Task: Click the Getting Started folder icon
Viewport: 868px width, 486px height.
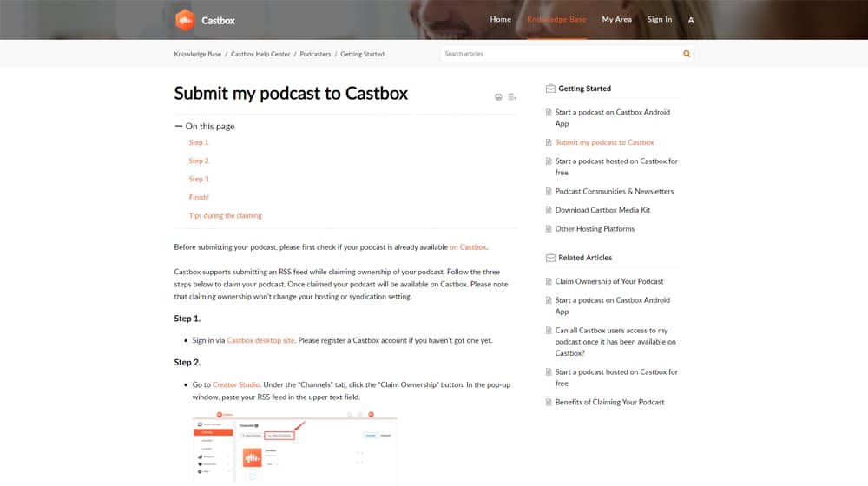Action: [x=550, y=89]
